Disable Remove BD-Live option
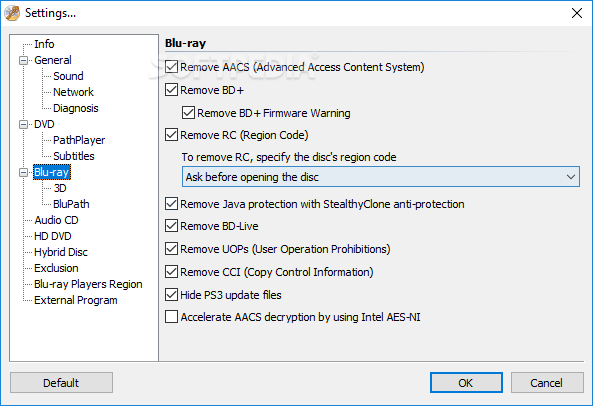The height and width of the screenshot is (406, 593). coord(171,226)
